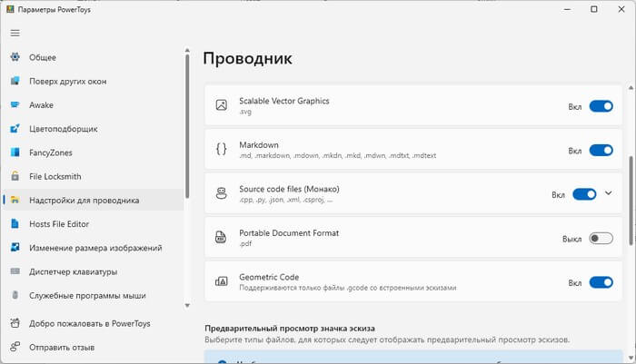Open the Цветоподборщик page
Viewport: 636px width, 364px height.
94,129
